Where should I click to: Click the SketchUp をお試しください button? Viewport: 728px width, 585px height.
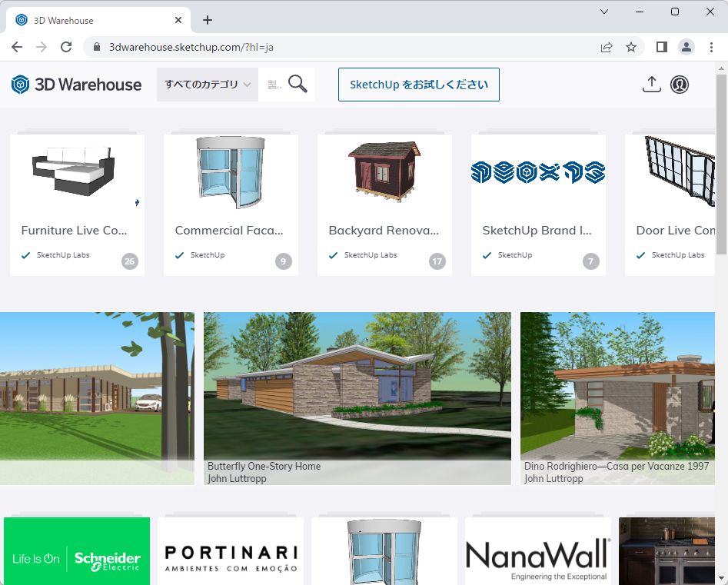(x=418, y=85)
